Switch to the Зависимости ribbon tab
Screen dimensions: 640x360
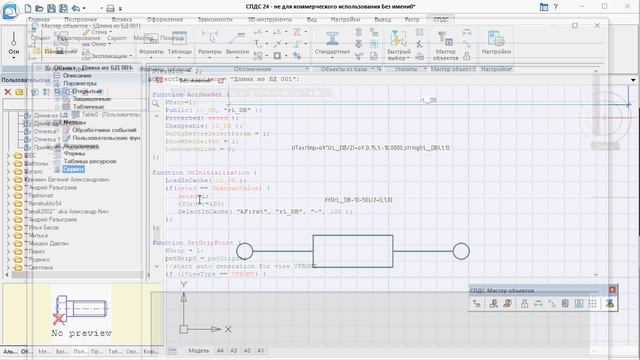[x=215, y=20]
